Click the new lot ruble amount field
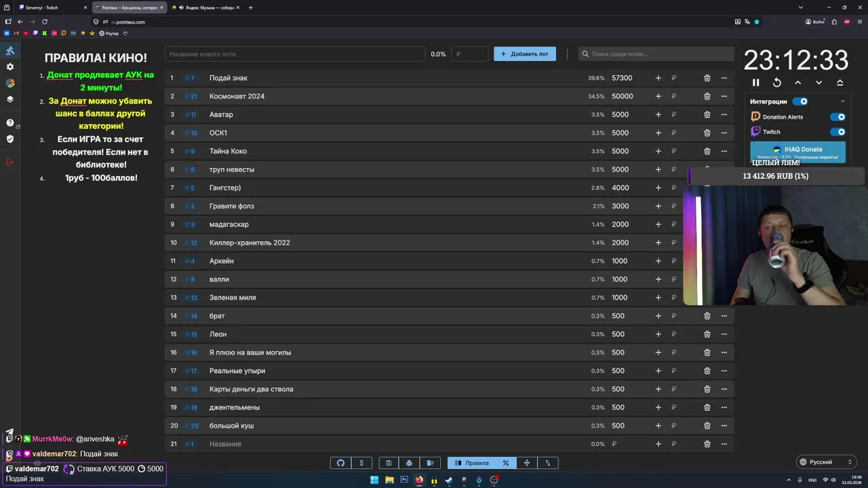Screen dimensions: 868x488 [469, 54]
